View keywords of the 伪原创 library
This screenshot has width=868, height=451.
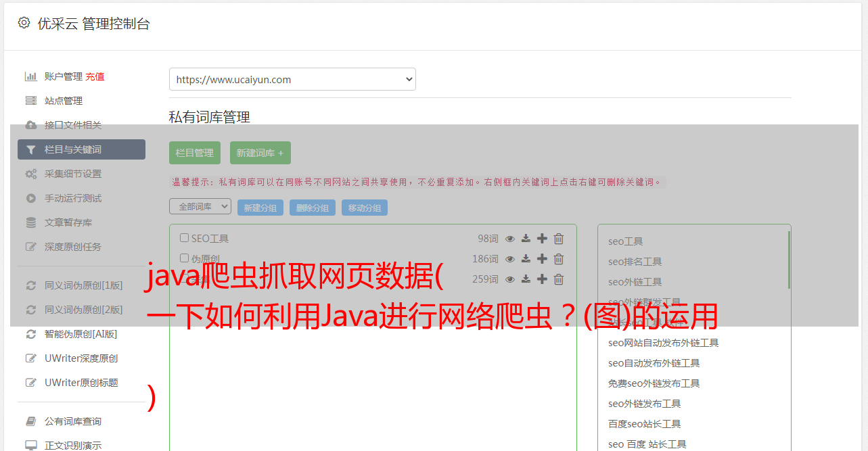coord(510,259)
